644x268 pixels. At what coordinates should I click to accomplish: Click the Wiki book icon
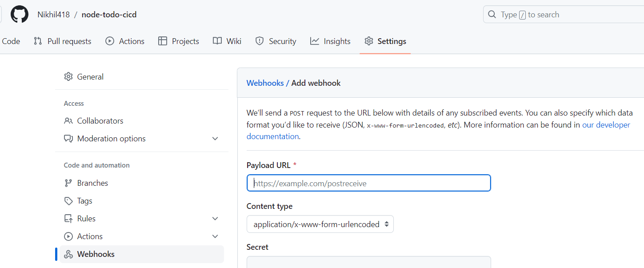217,41
